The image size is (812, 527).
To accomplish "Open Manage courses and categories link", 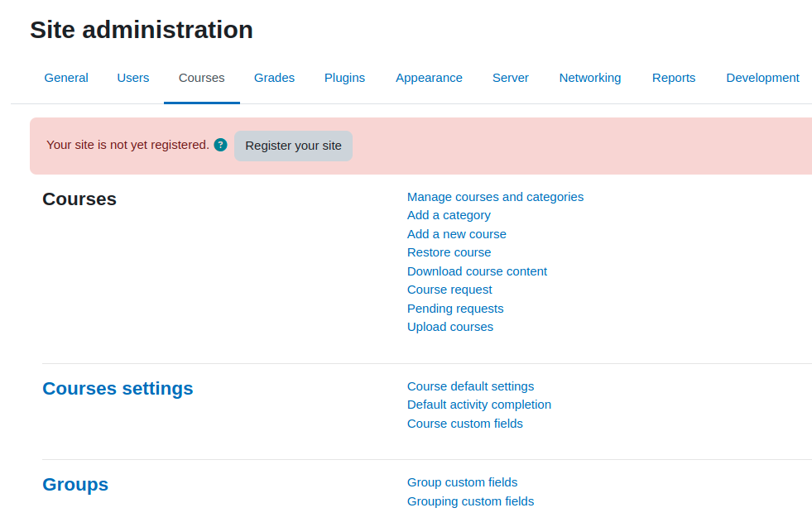I will click(x=495, y=197).
